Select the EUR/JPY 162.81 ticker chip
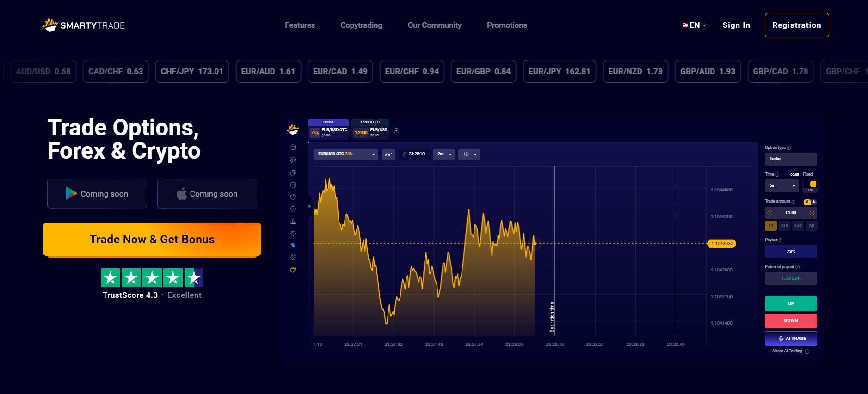The width and height of the screenshot is (868, 394). pyautogui.click(x=559, y=71)
